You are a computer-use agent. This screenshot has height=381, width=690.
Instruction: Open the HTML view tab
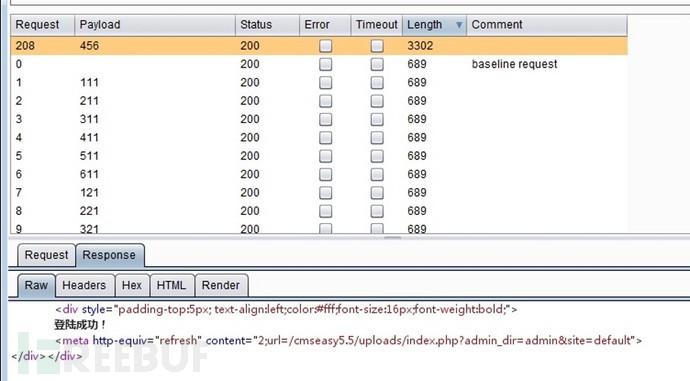[x=171, y=286]
